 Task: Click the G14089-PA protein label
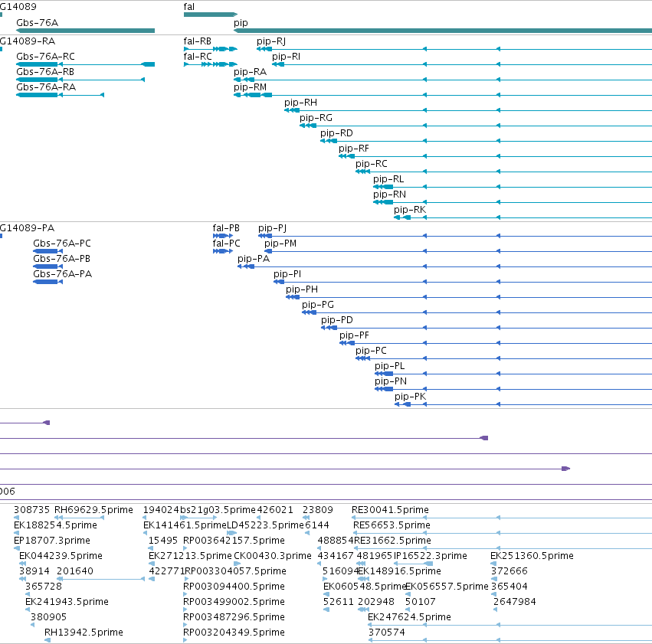pos(27,228)
